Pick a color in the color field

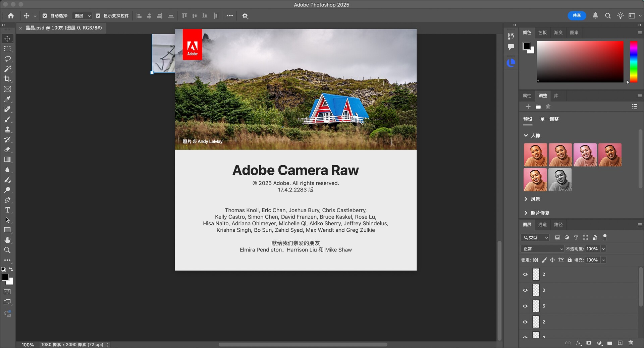click(x=580, y=62)
